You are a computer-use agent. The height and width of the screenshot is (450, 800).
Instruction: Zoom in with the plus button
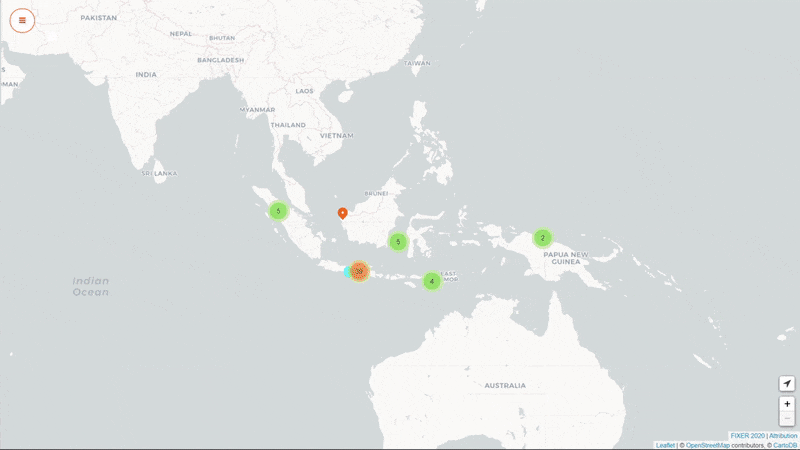(787, 403)
